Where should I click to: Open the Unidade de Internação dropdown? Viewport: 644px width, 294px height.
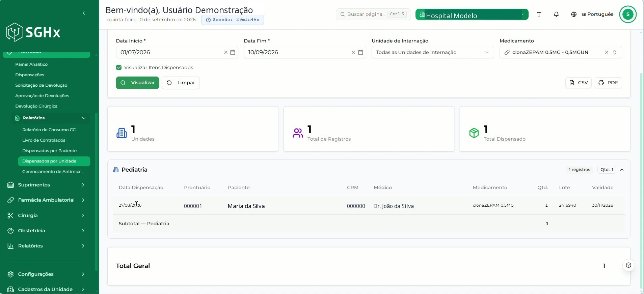click(x=433, y=52)
